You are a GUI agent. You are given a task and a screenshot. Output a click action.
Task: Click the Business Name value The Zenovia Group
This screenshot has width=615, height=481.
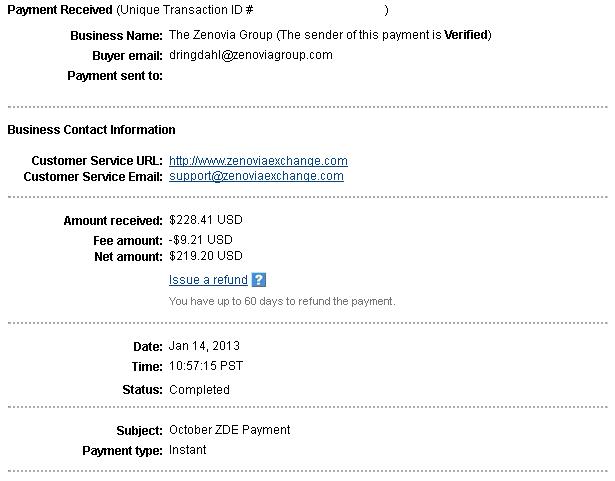220,35
